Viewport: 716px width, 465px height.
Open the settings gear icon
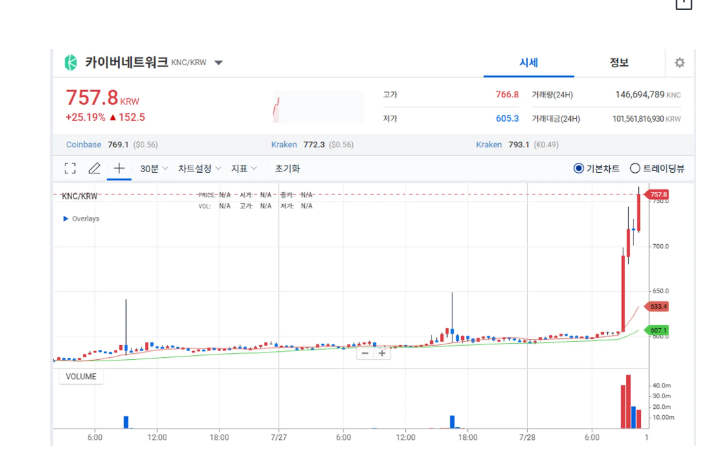click(680, 63)
